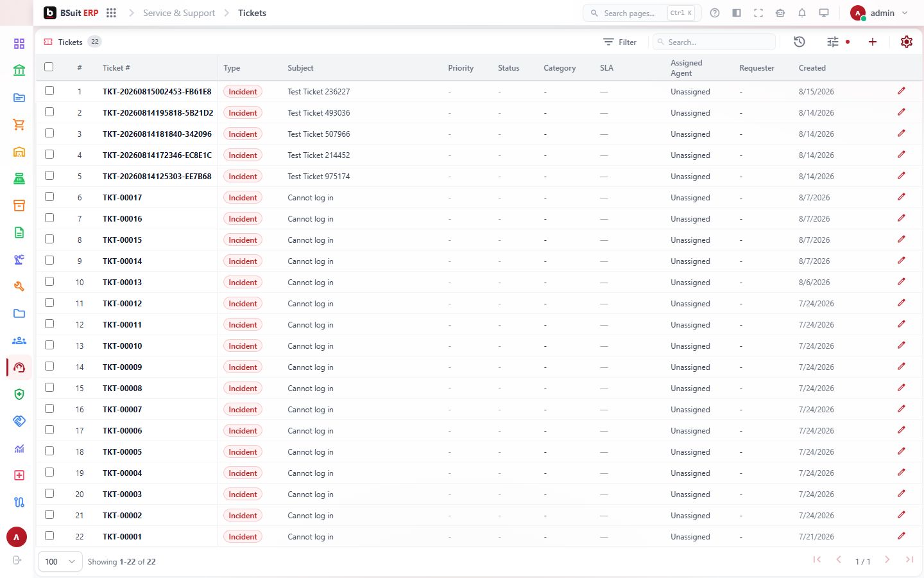Open the shopping cart sidebar module
Image resolution: width=924 pixels, height=578 pixels.
pyautogui.click(x=19, y=125)
